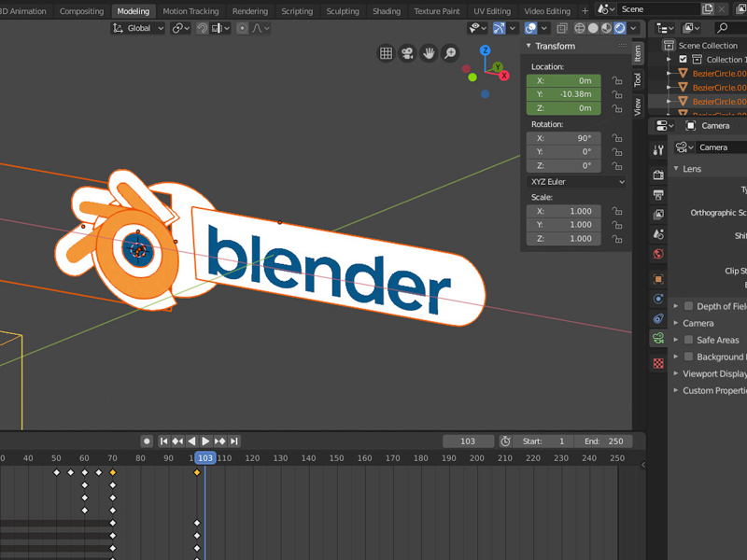Open the Tool properties tab with wrench icon
The height and width of the screenshot is (560, 747).
(x=658, y=150)
